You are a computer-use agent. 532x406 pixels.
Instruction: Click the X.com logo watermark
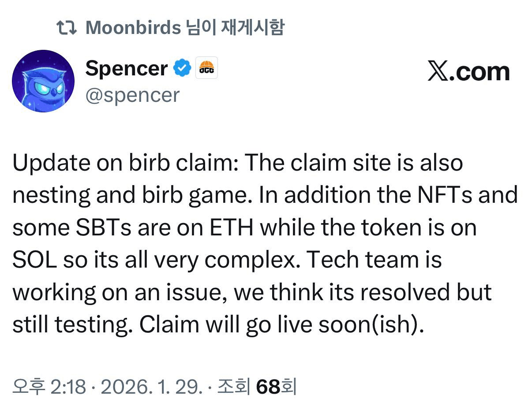468,72
